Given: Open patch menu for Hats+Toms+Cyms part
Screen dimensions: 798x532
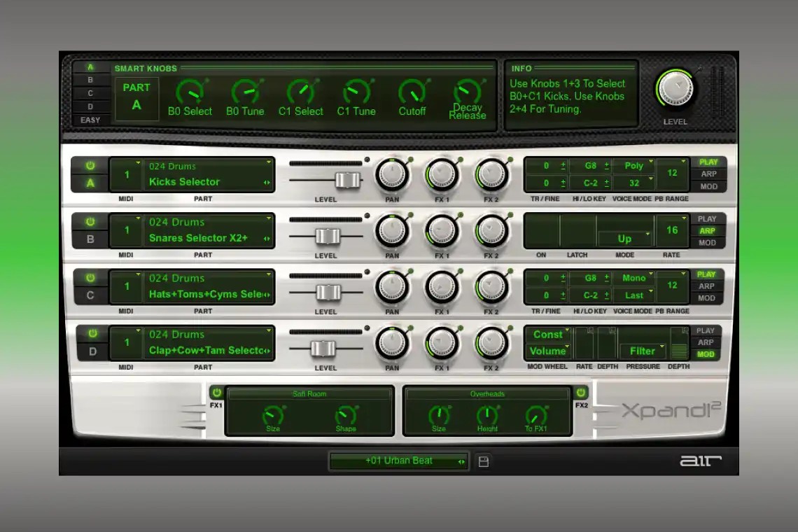Looking at the screenshot, I should click(x=209, y=286).
